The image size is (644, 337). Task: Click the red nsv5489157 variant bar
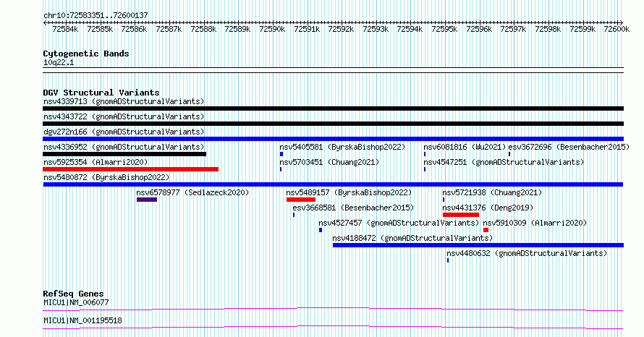click(301, 200)
